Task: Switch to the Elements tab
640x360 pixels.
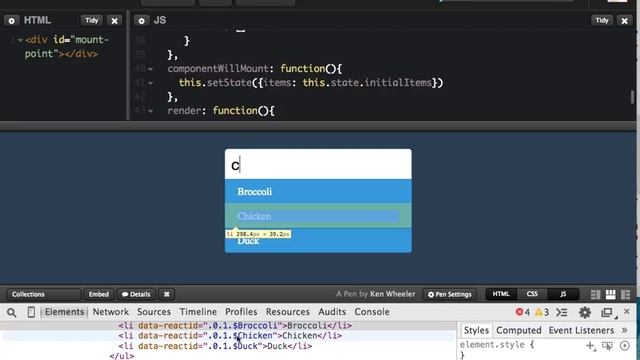Action: click(64, 312)
